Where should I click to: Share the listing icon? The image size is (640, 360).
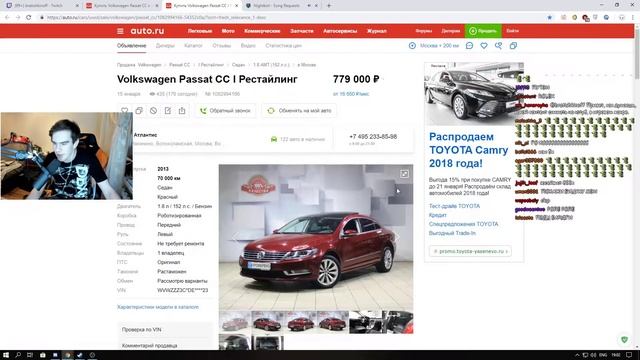[182, 111]
